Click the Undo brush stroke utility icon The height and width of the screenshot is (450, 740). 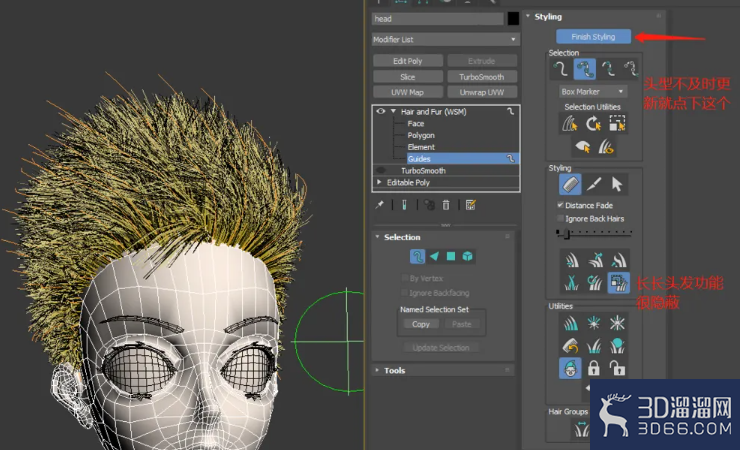[x=571, y=346]
